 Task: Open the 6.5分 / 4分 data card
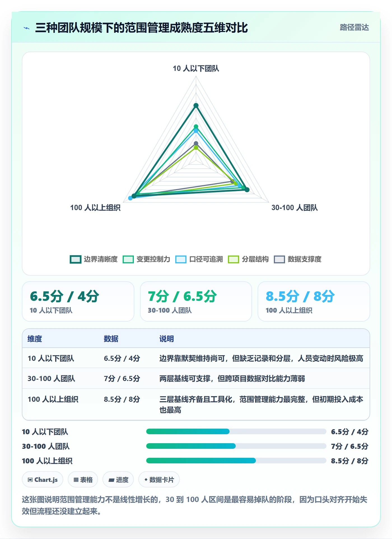pyautogui.click(x=78, y=301)
